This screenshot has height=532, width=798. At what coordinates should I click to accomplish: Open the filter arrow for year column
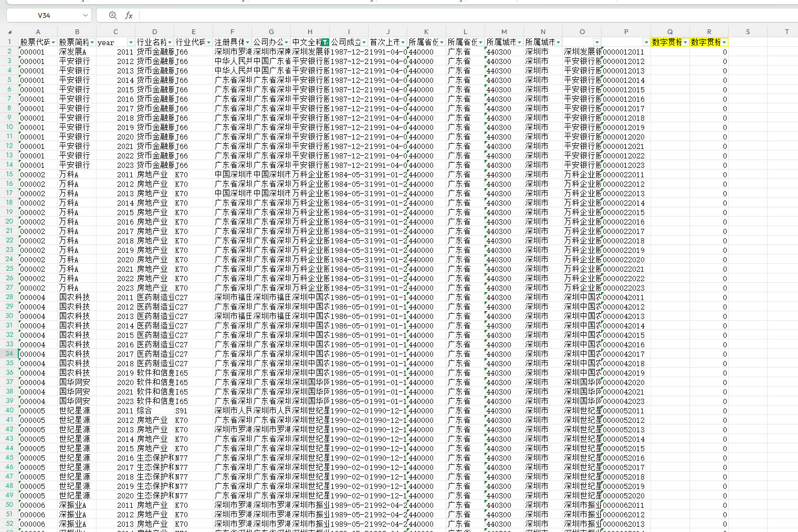(131, 42)
